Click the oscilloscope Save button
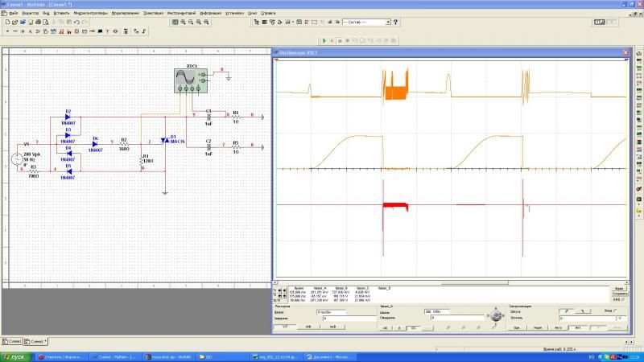This screenshot has width=644, height=362. coord(618,294)
